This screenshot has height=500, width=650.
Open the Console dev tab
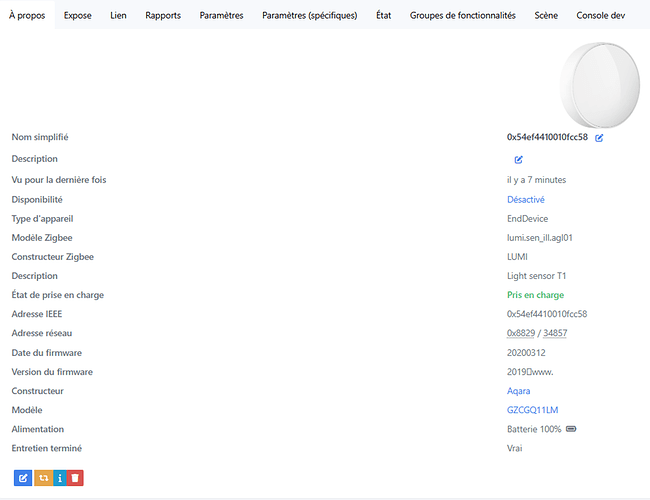pyautogui.click(x=600, y=15)
